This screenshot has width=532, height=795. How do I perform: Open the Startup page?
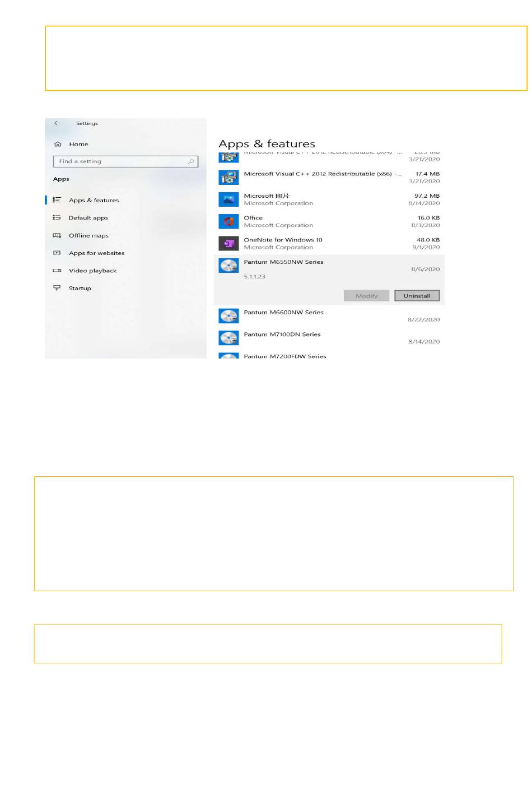pos(80,289)
